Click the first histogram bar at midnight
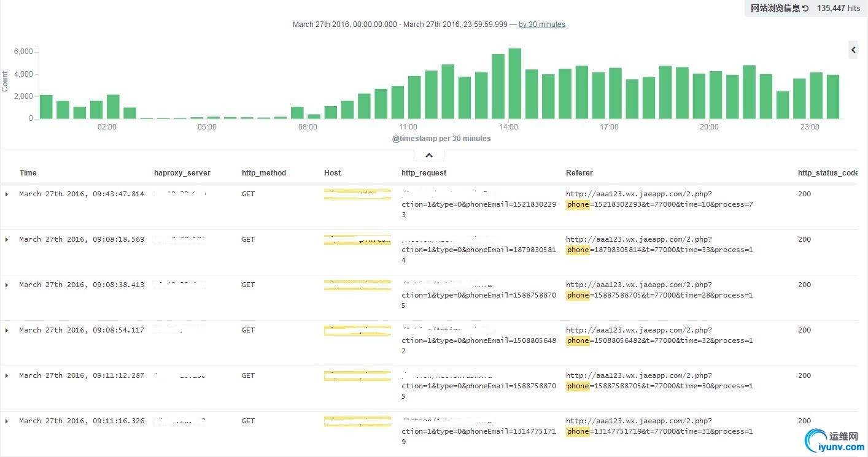The height and width of the screenshot is (457, 868). (x=46, y=107)
